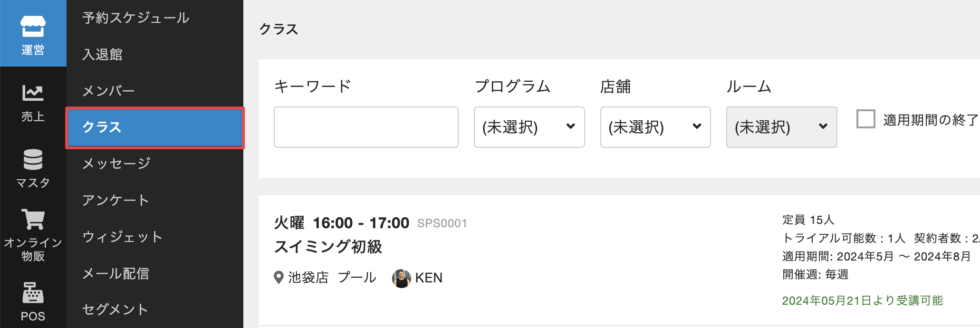Open the ウィジェット menu item
Viewport: 980px width, 328px height.
tap(122, 237)
